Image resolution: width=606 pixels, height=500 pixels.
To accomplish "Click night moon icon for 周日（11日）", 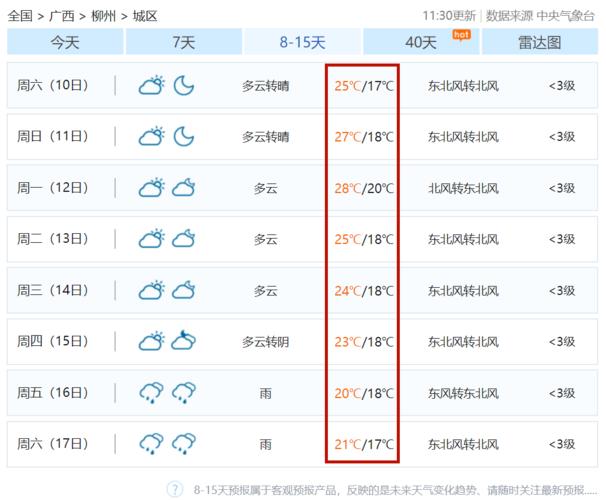I will pos(184,136).
